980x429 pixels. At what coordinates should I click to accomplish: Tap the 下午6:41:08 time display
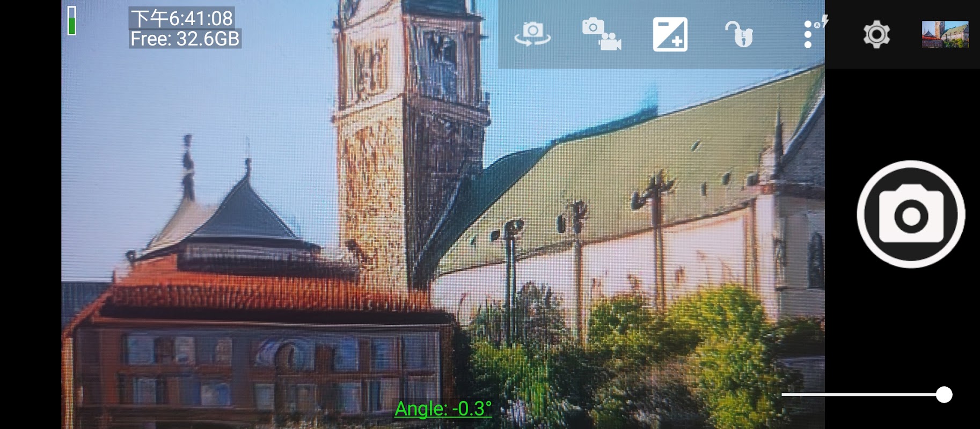point(182,18)
